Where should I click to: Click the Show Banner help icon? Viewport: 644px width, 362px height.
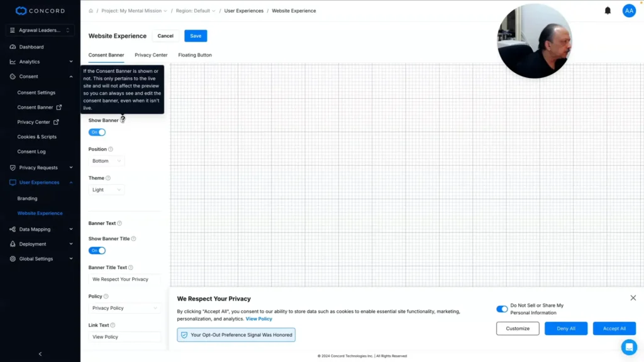point(123,120)
